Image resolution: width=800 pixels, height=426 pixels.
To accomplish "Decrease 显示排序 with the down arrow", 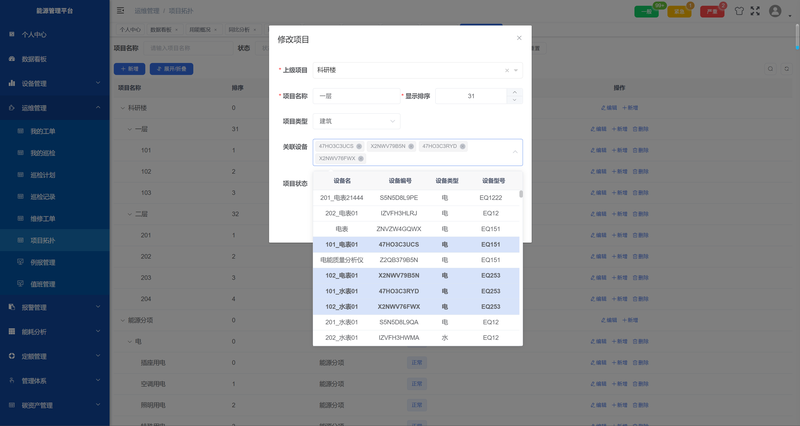I will pos(515,100).
